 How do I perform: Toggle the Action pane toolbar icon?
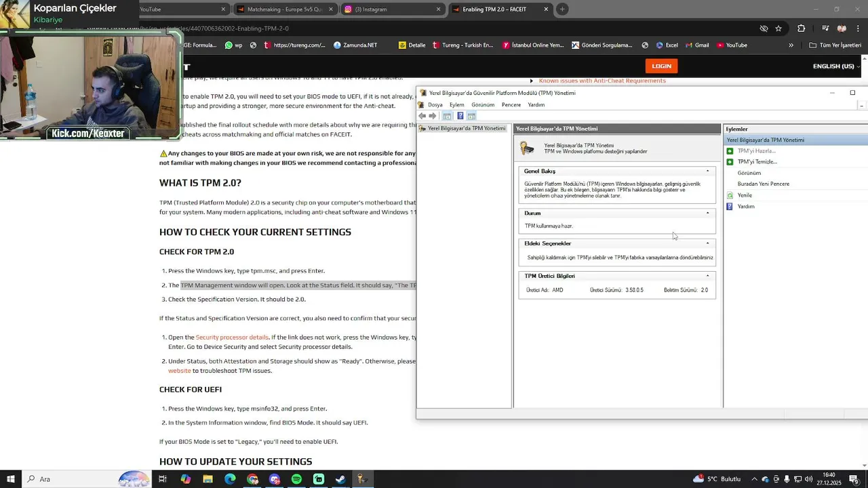471,116
